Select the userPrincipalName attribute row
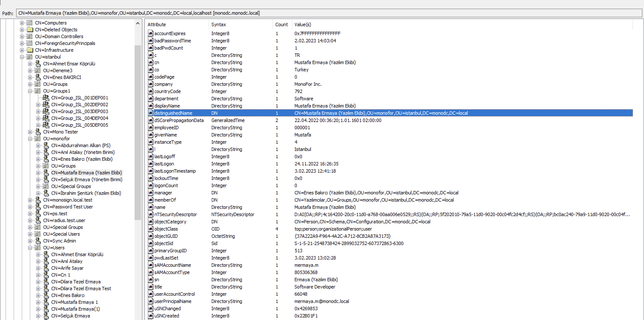This screenshot has width=644, height=320. (x=173, y=301)
